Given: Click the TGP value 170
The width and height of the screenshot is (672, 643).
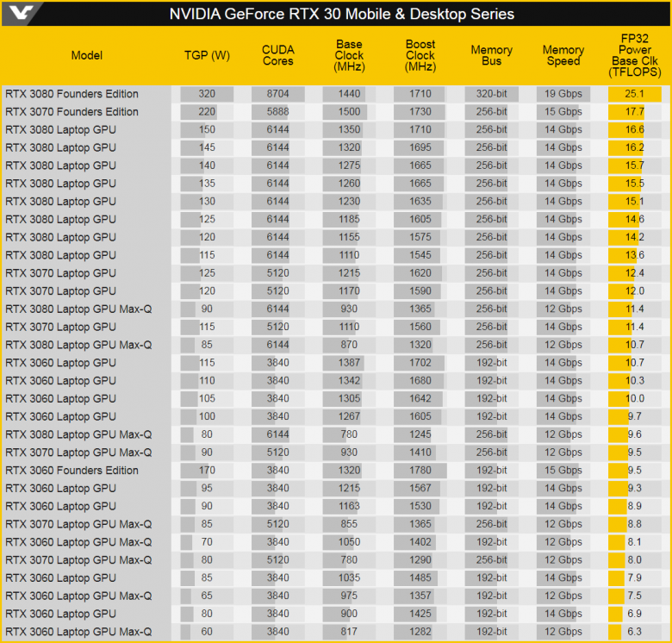Looking at the screenshot, I should tap(207, 471).
